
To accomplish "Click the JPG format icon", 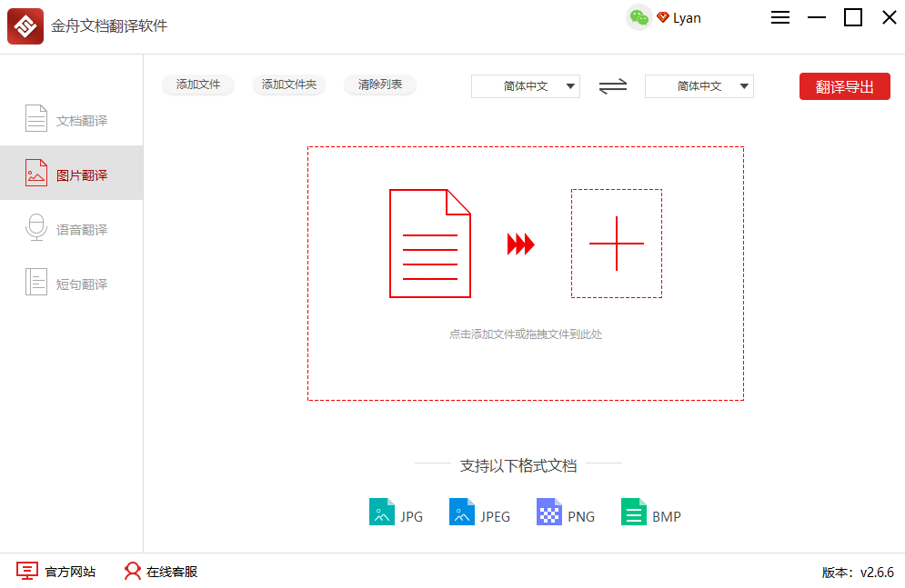I will tap(382, 513).
